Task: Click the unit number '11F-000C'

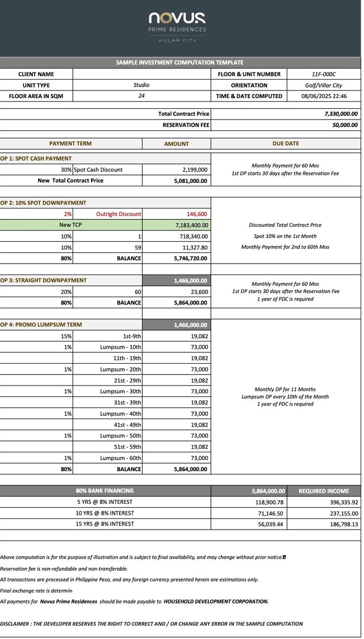Action: click(x=324, y=74)
